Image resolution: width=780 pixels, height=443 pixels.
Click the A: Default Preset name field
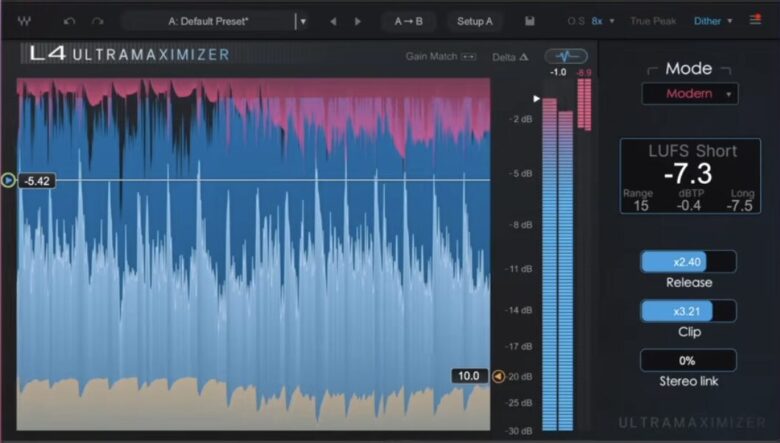208,21
